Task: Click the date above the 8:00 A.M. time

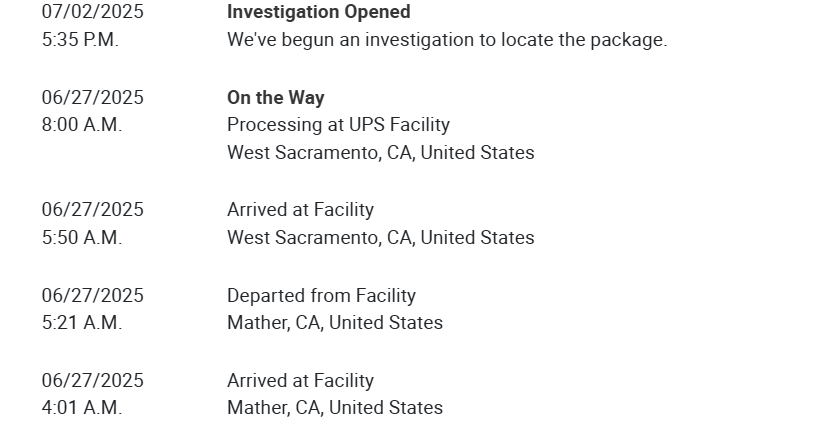Action: (92, 97)
